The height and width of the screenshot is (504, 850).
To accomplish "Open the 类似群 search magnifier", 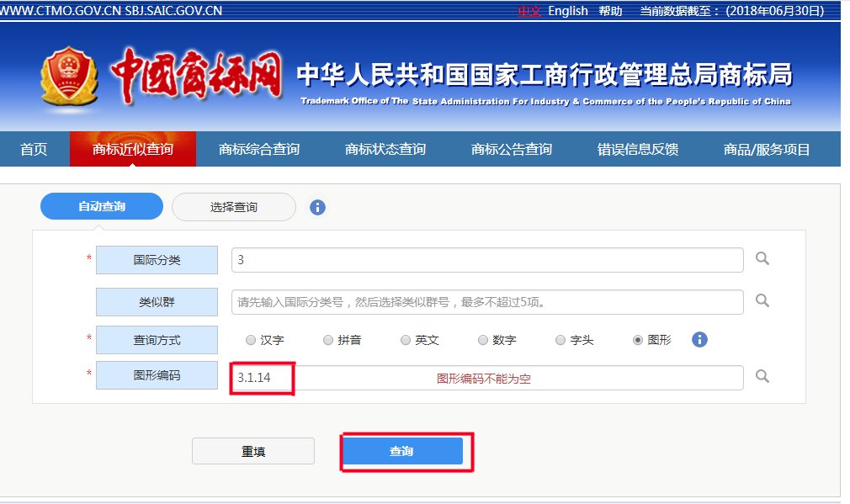I will pyautogui.click(x=762, y=300).
